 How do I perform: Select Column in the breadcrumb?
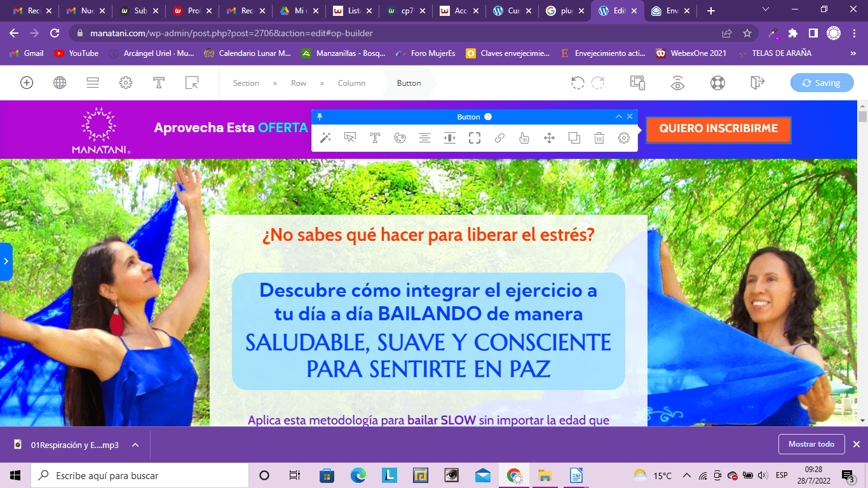coord(351,83)
